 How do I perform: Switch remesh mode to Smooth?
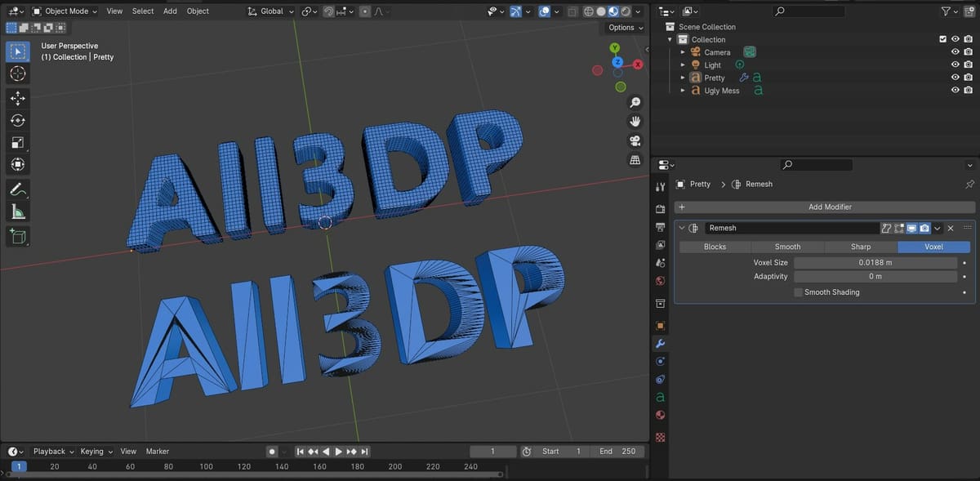tap(788, 247)
